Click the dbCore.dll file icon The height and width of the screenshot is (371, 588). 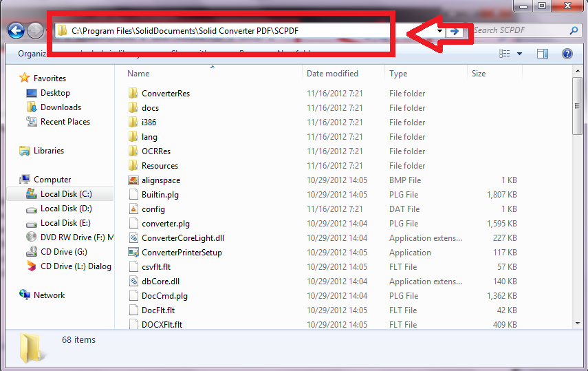133,282
